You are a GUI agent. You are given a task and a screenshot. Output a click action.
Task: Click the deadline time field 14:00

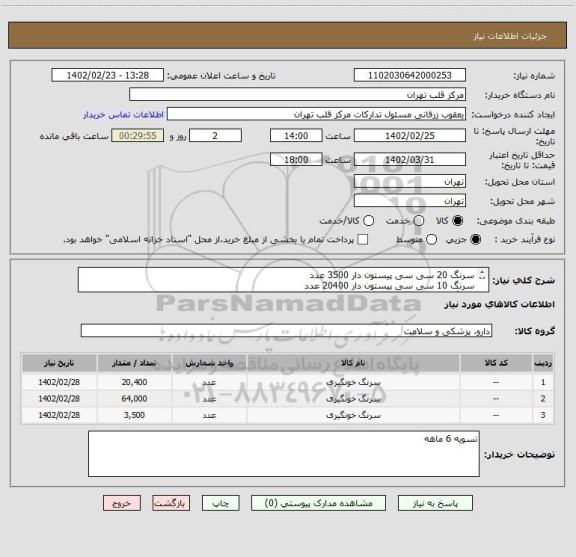pos(296,136)
